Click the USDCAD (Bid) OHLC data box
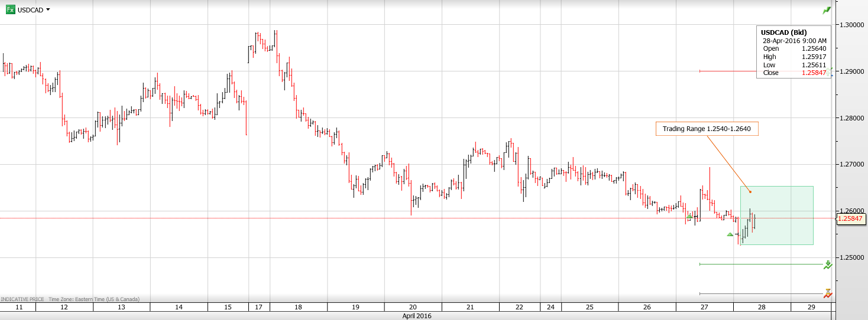Image resolution: width=868 pixels, height=320 pixels. tap(793, 53)
